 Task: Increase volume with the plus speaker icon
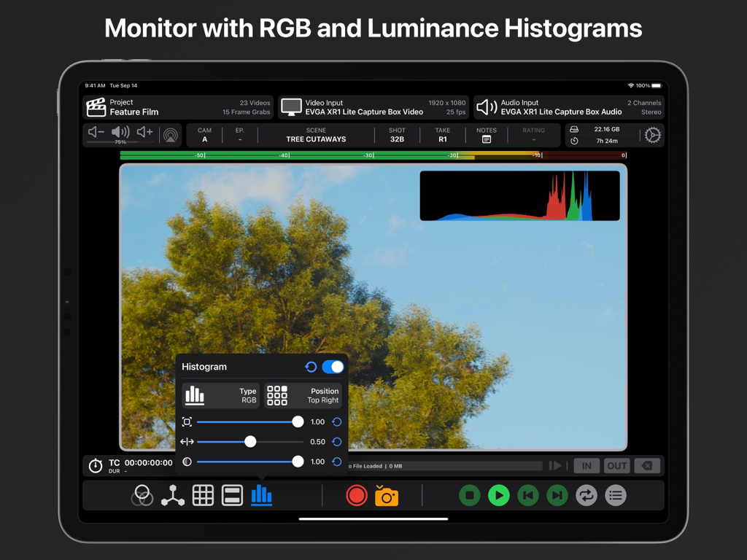(143, 132)
